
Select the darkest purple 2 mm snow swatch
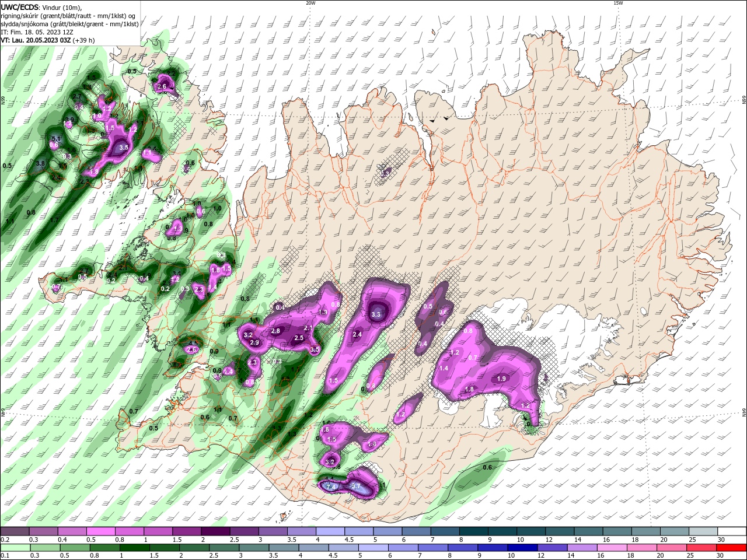click(x=215, y=531)
